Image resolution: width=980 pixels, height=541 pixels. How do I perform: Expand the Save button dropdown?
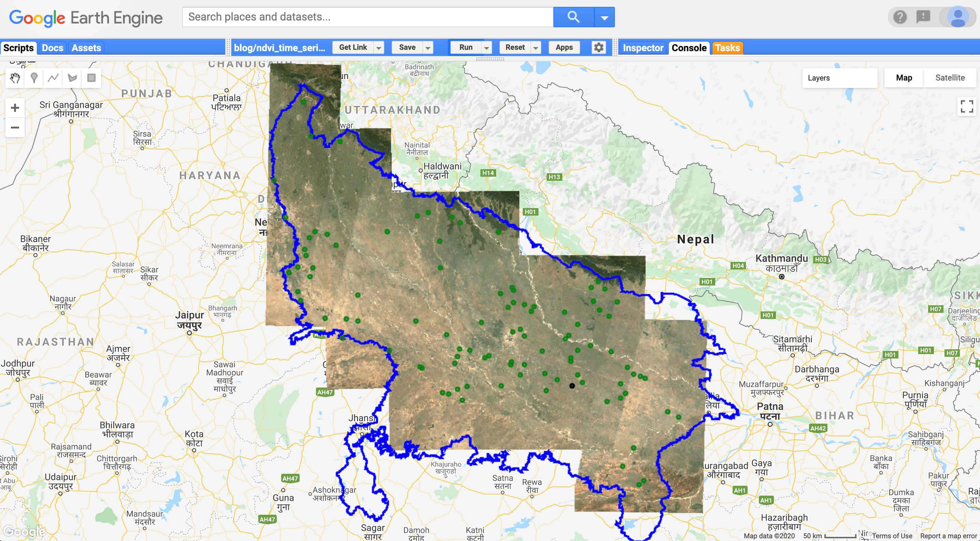click(x=428, y=47)
